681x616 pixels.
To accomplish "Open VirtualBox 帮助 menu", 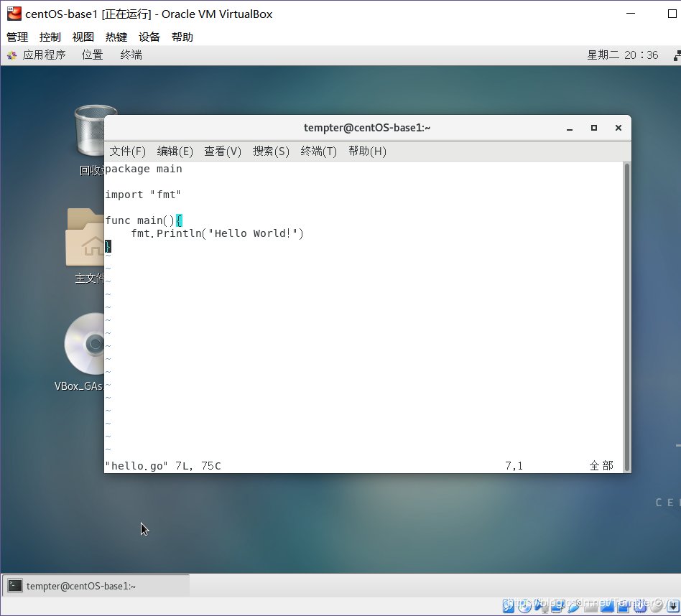I will pos(182,37).
